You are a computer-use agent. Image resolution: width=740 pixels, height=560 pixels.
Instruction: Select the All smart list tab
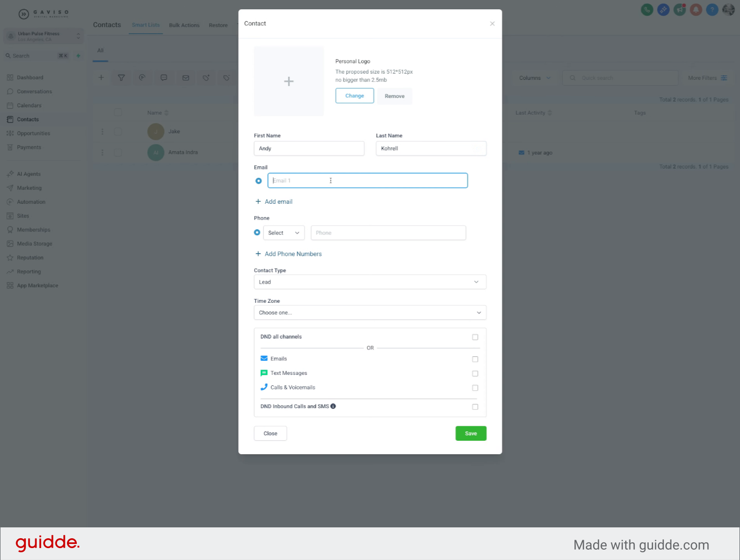click(x=101, y=51)
